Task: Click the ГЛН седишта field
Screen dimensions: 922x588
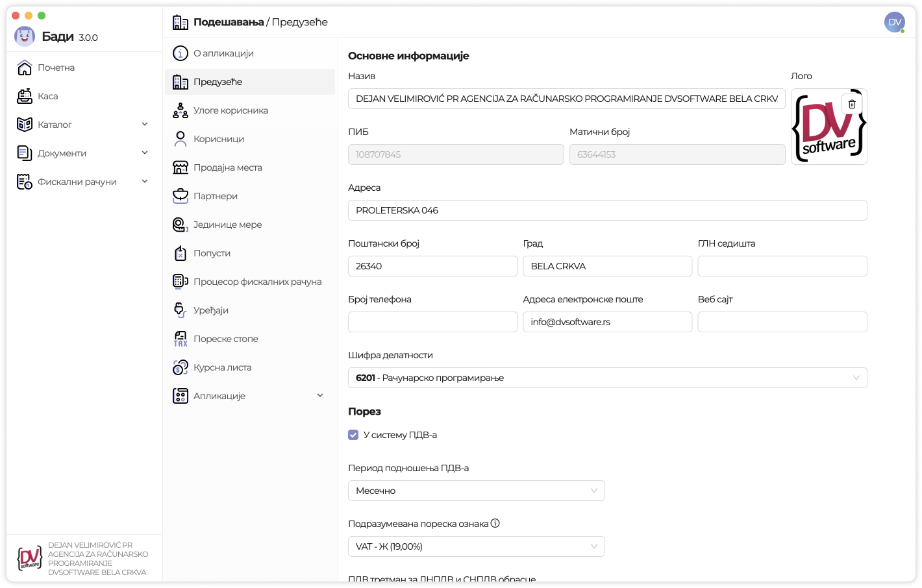Action: 782,266
